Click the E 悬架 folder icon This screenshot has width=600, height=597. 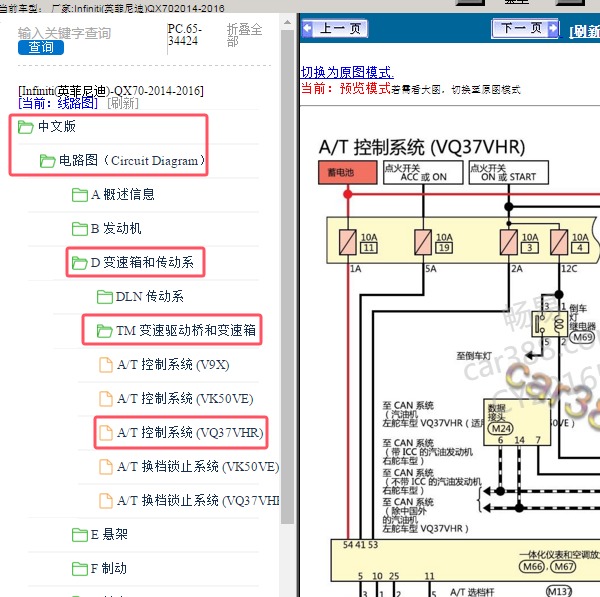80,535
